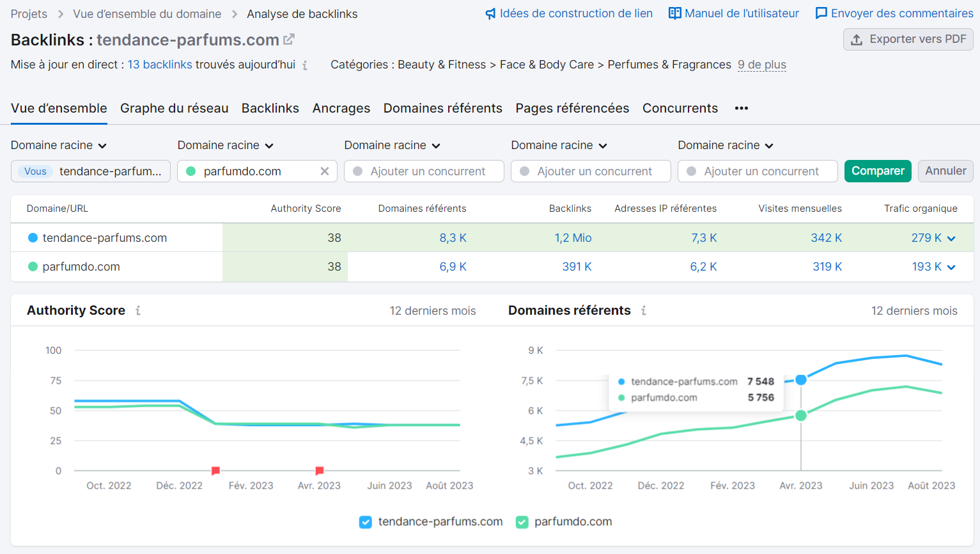Switch to the Backlinks tab
This screenshot has height=554, width=980.
pyautogui.click(x=270, y=108)
